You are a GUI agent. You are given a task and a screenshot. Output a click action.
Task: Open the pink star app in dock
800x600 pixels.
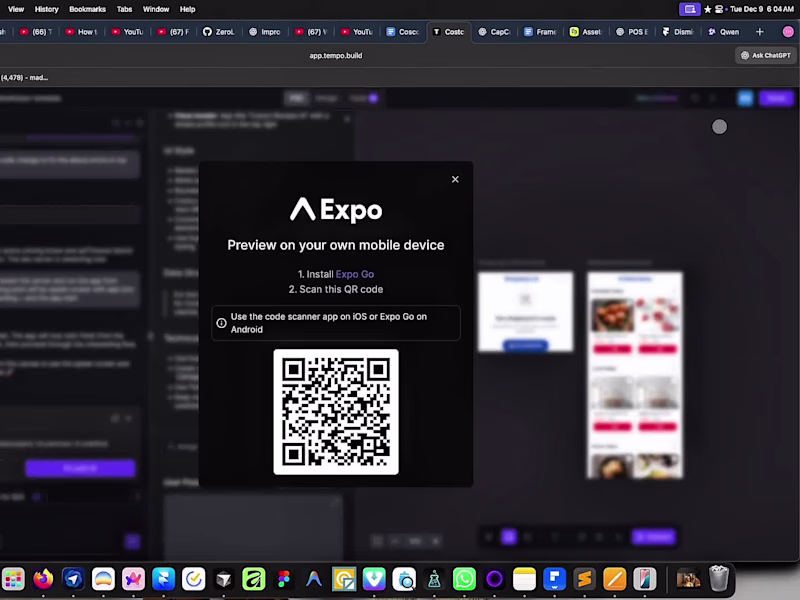click(x=134, y=579)
